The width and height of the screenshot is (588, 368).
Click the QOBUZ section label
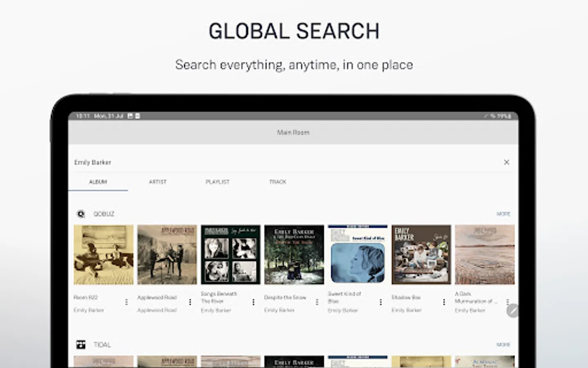104,214
